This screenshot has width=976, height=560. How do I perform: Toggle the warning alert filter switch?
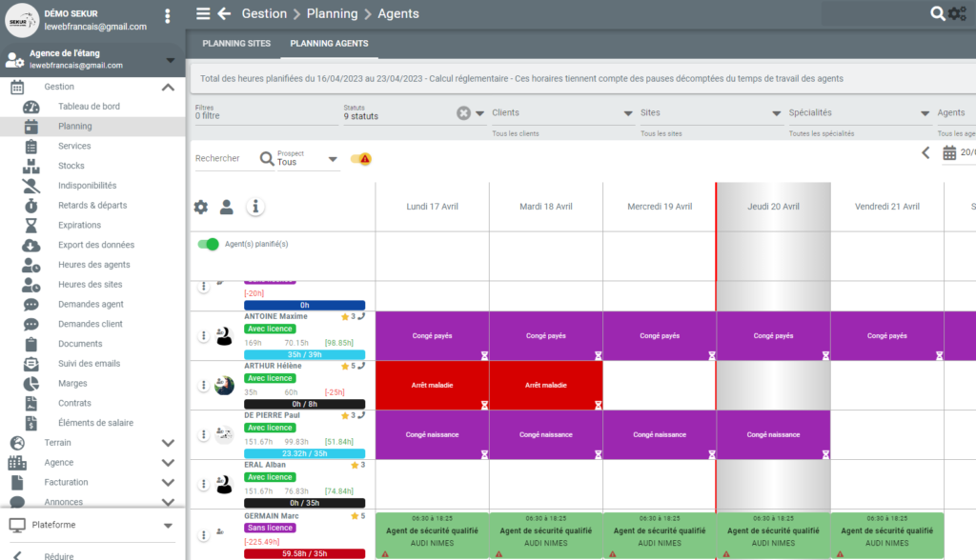(x=360, y=159)
